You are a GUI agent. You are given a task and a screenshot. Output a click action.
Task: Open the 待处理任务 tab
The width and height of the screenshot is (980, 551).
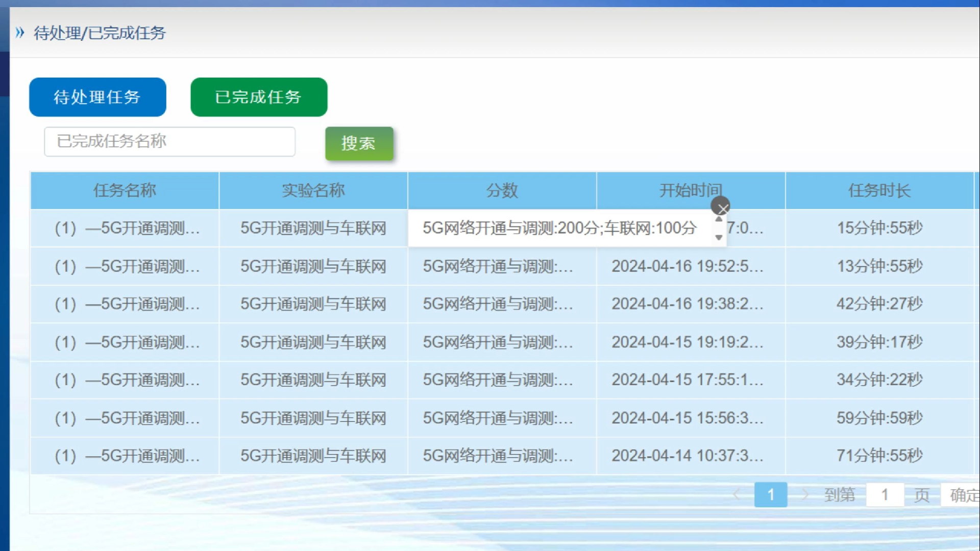[x=97, y=97]
